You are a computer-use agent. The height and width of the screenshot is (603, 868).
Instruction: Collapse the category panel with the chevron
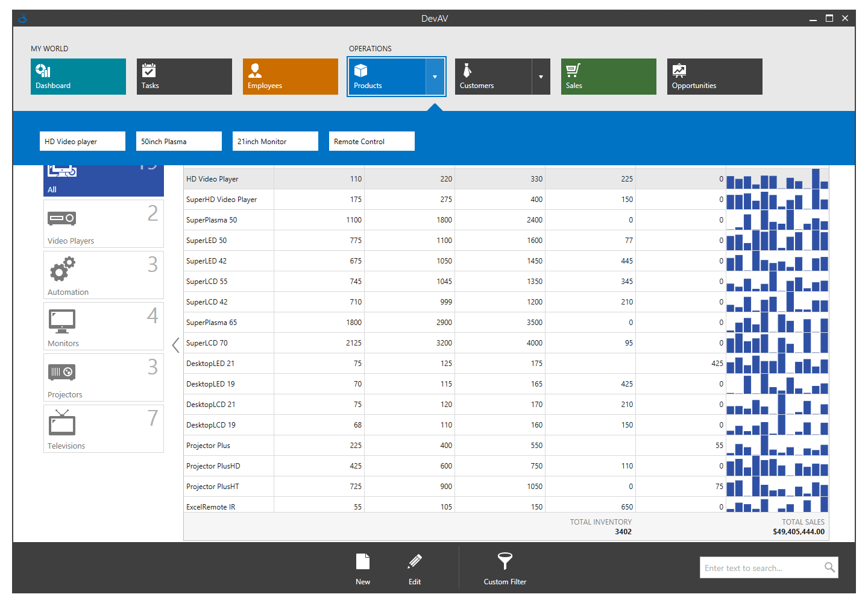click(x=175, y=345)
